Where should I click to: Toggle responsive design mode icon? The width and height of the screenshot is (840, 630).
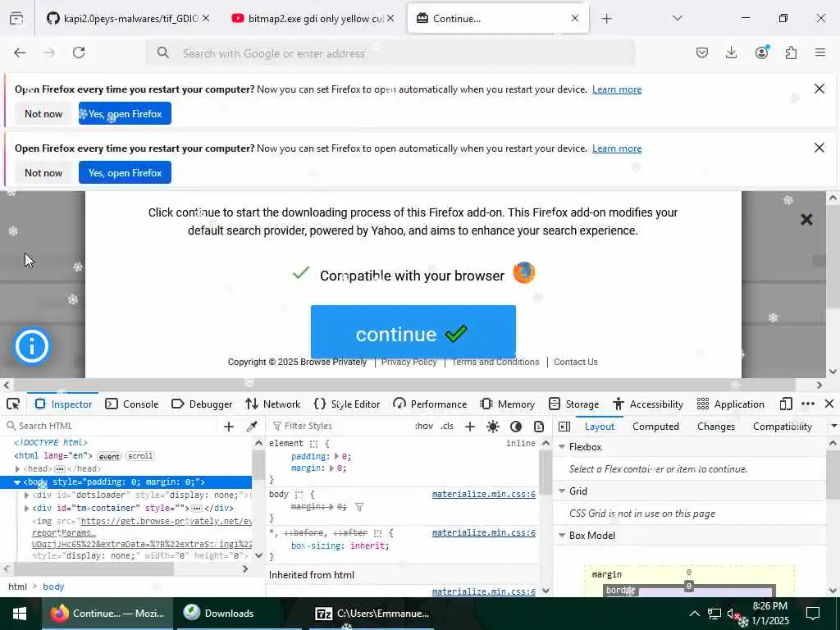click(x=785, y=404)
